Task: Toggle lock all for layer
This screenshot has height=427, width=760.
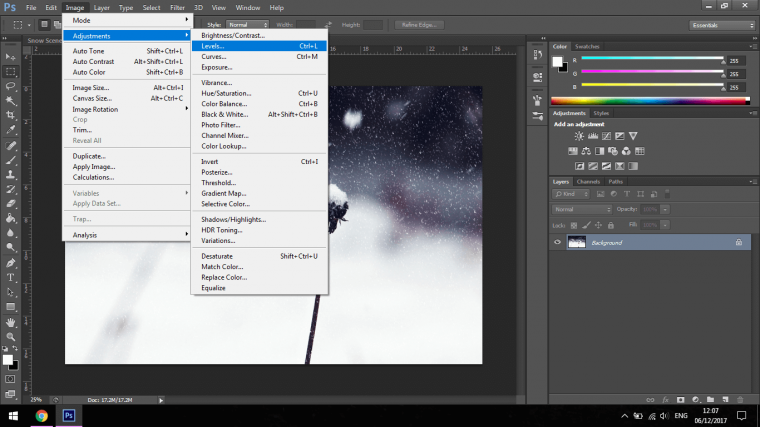Action: coord(611,225)
